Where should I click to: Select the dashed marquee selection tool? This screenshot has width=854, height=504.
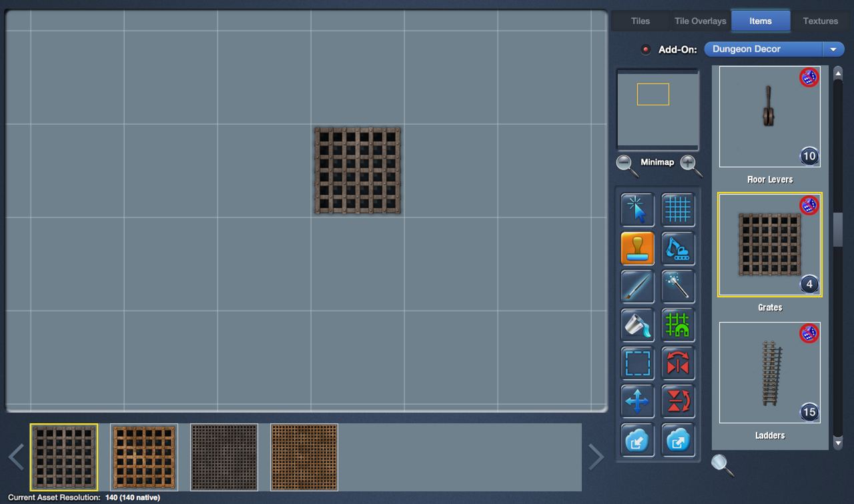point(637,363)
